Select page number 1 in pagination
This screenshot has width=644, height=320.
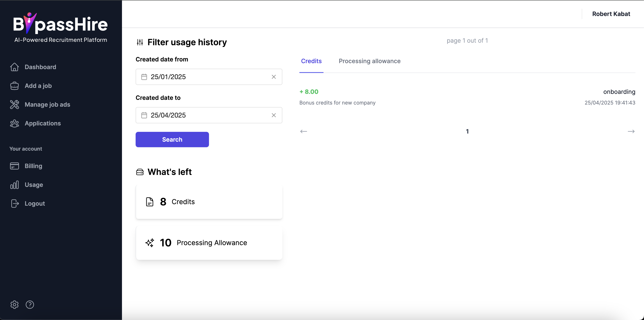(x=467, y=131)
